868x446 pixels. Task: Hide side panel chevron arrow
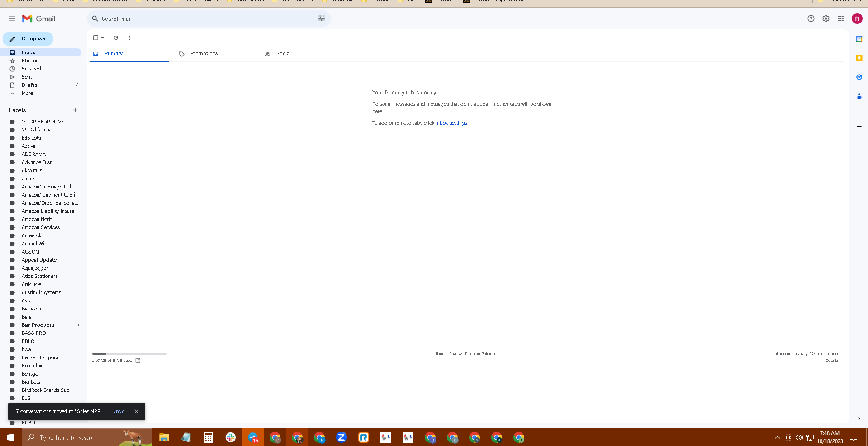(x=859, y=419)
